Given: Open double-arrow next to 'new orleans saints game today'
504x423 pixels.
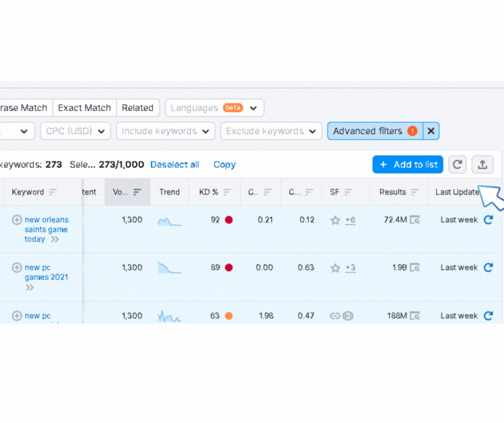Looking at the screenshot, I should 55,239.
